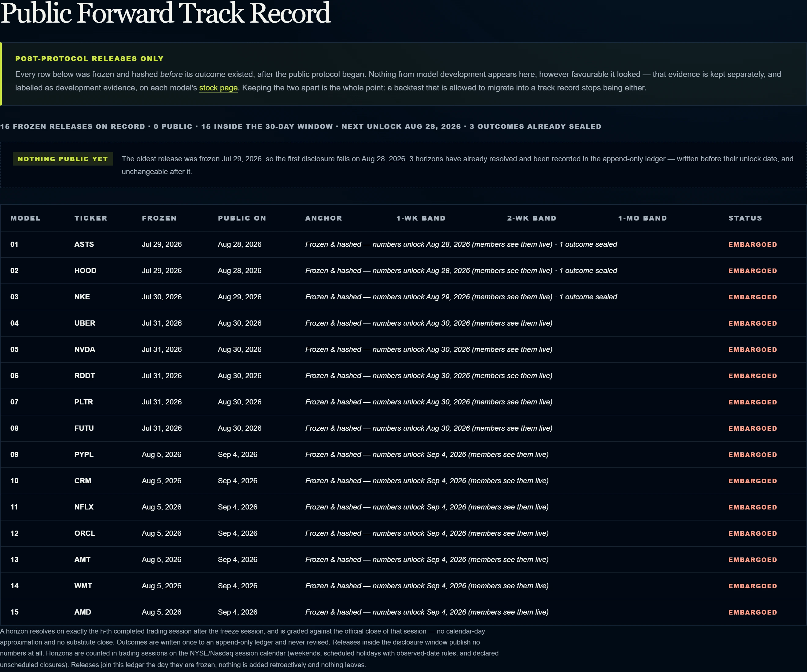Viewport: 807px width, 672px height.
Task: Select the NVDA ticker cell
Action: [x=85, y=349]
